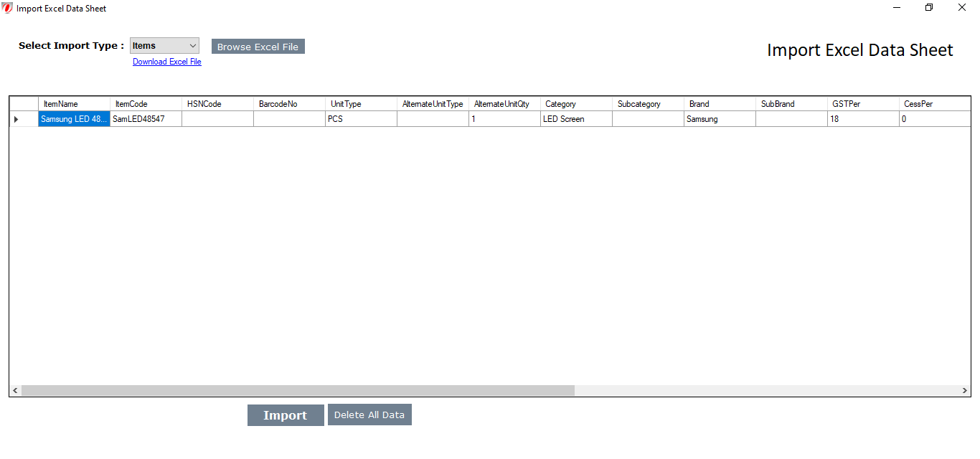The image size is (980, 459).
Task: Click the HSNCode column header
Action: click(218, 104)
